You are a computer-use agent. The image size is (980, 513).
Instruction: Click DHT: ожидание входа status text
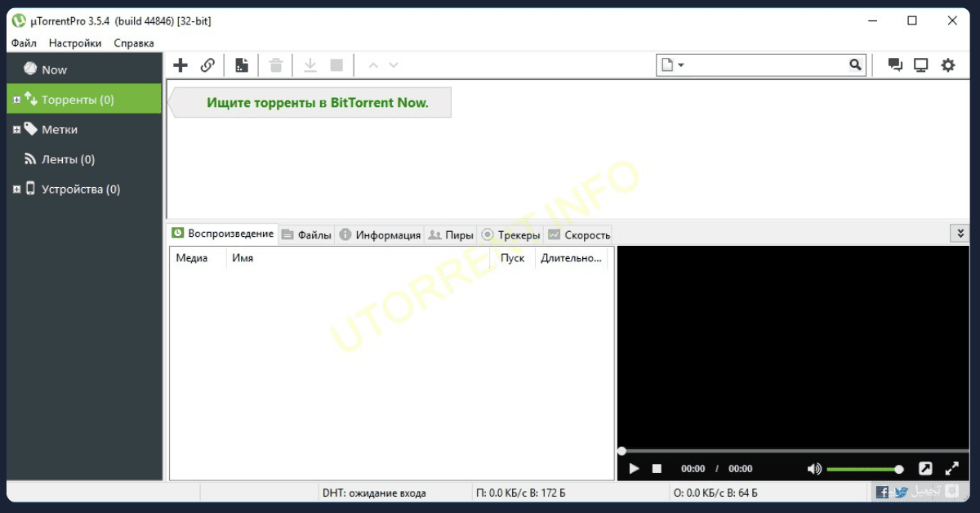374,493
